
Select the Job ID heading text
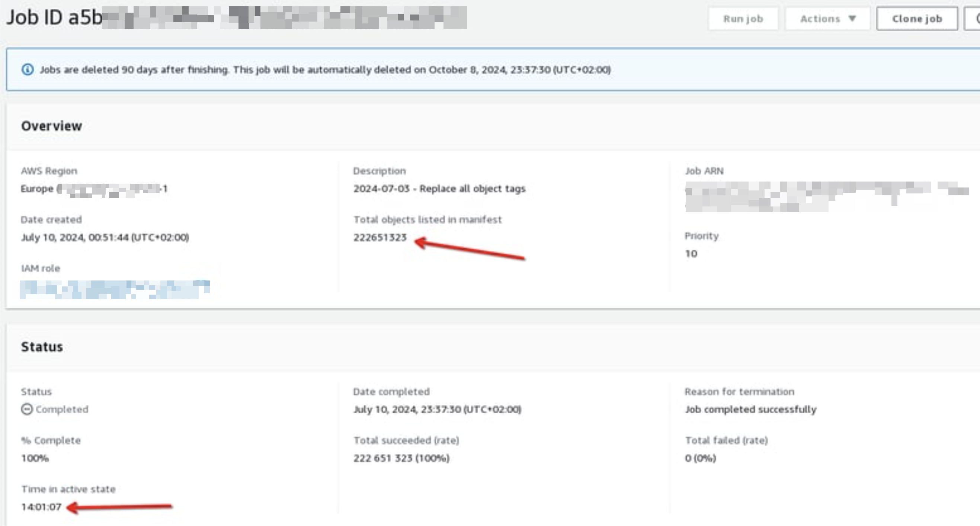click(x=54, y=17)
